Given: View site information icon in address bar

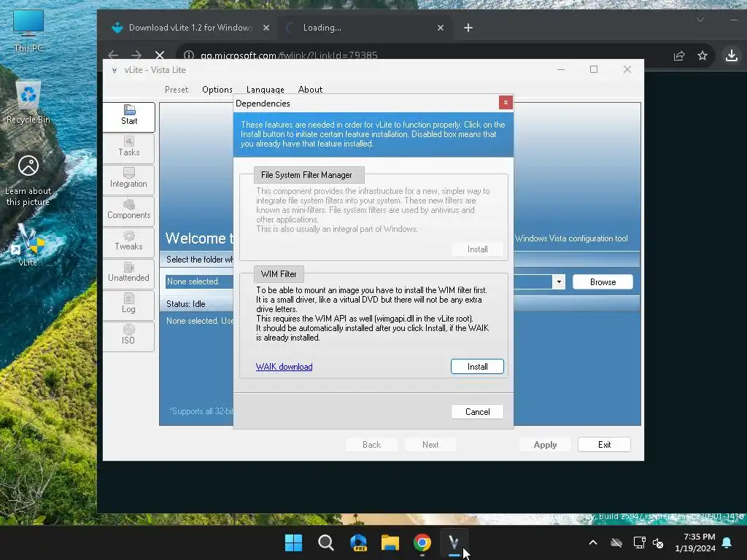Looking at the screenshot, I should click(x=189, y=55).
